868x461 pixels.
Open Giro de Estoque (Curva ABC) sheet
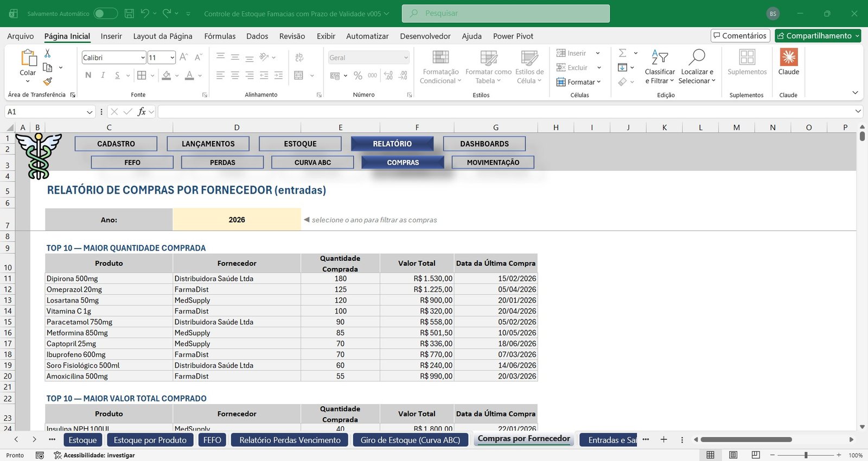click(x=410, y=440)
